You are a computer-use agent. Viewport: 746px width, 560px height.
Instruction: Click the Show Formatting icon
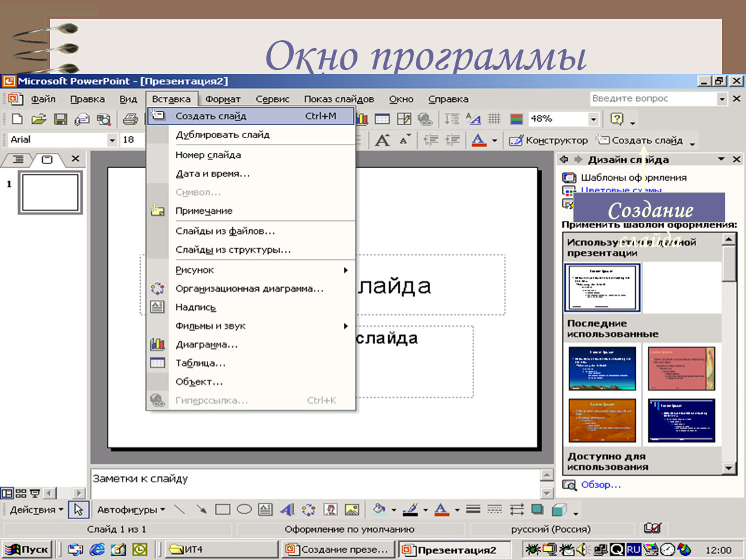coord(473,119)
